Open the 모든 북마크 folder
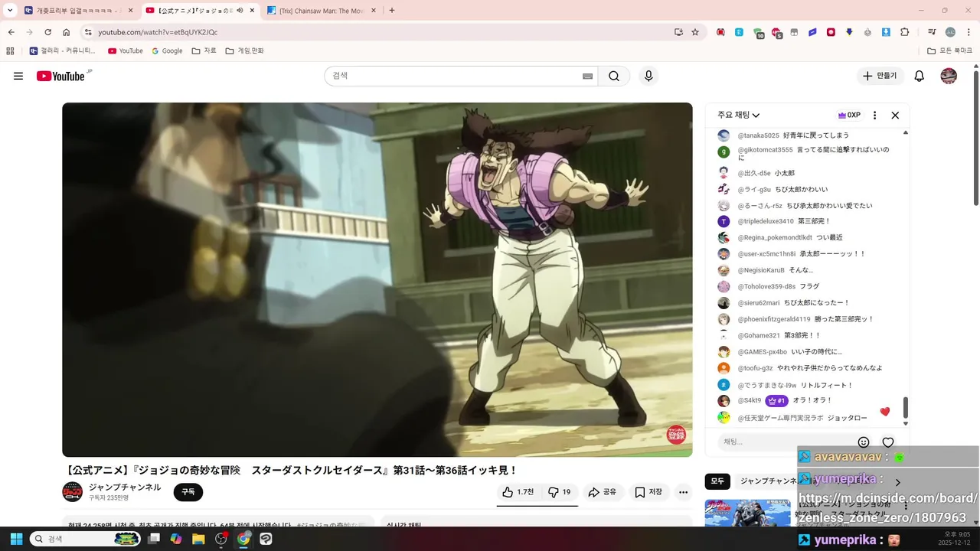Screen dimensions: 980x551 tap(949, 51)
